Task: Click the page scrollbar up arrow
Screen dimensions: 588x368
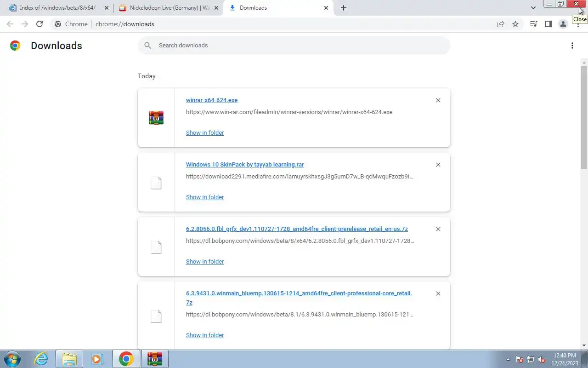Action: (584, 62)
